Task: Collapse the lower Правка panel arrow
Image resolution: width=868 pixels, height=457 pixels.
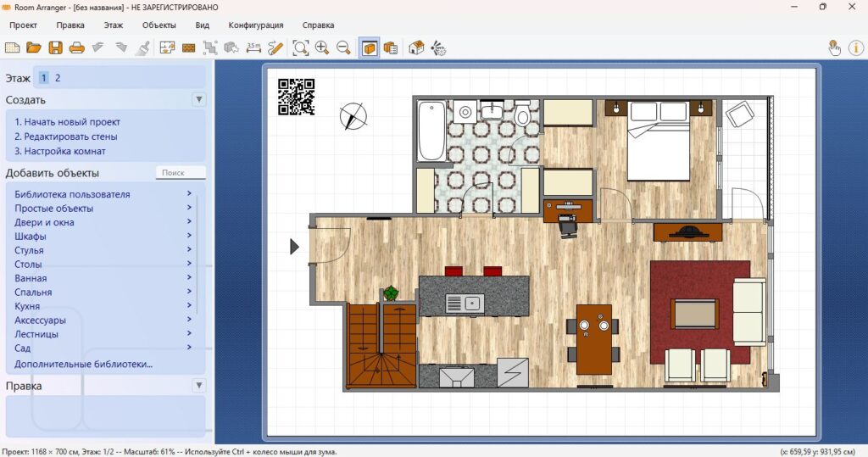Action: tap(198, 386)
